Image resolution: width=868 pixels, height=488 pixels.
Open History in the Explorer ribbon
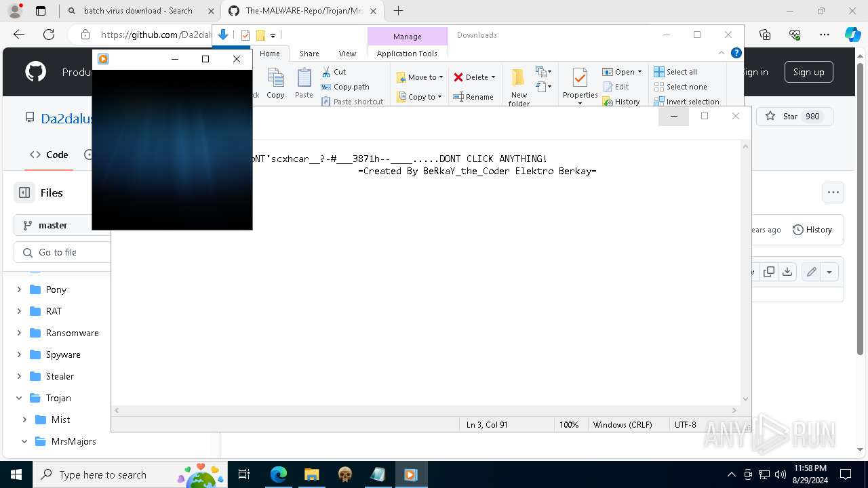coord(621,102)
